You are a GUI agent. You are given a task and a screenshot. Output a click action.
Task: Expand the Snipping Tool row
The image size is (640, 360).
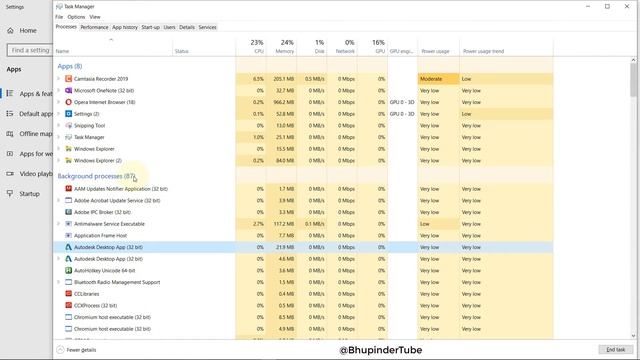point(59,125)
